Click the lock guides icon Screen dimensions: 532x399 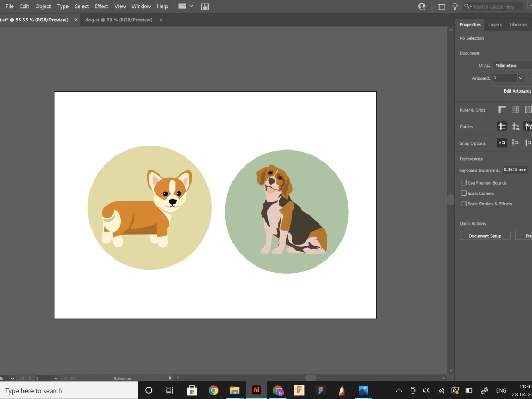[516, 127]
